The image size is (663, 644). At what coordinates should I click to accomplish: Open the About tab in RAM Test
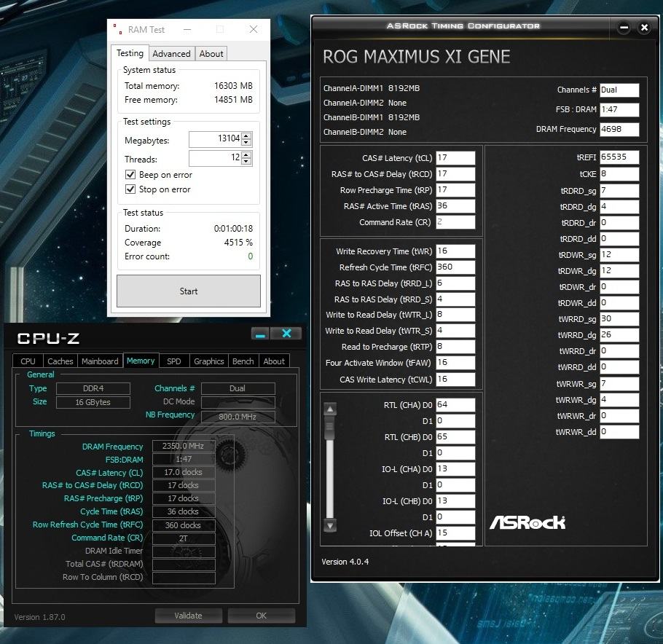click(211, 54)
